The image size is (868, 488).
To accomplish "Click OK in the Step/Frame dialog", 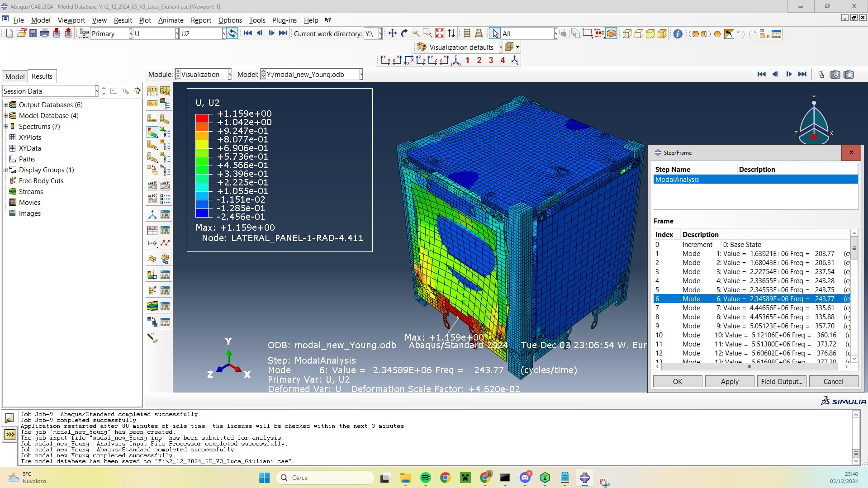I will pyautogui.click(x=677, y=381).
